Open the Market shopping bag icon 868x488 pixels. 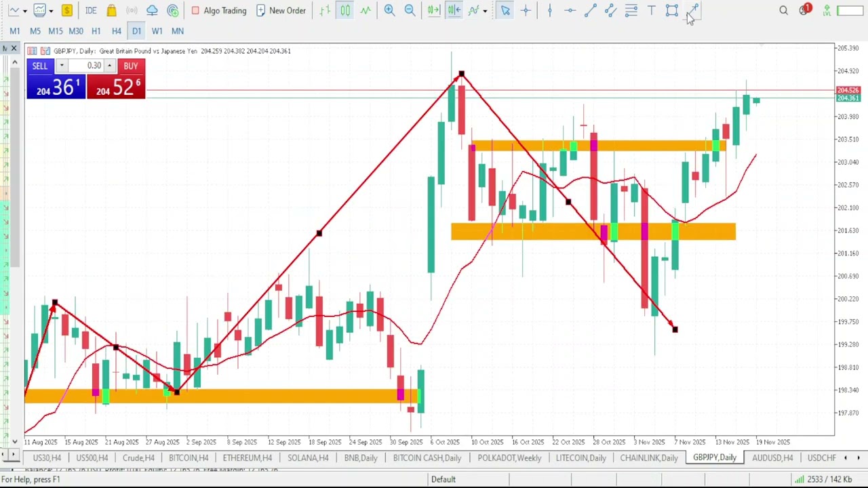(112, 10)
